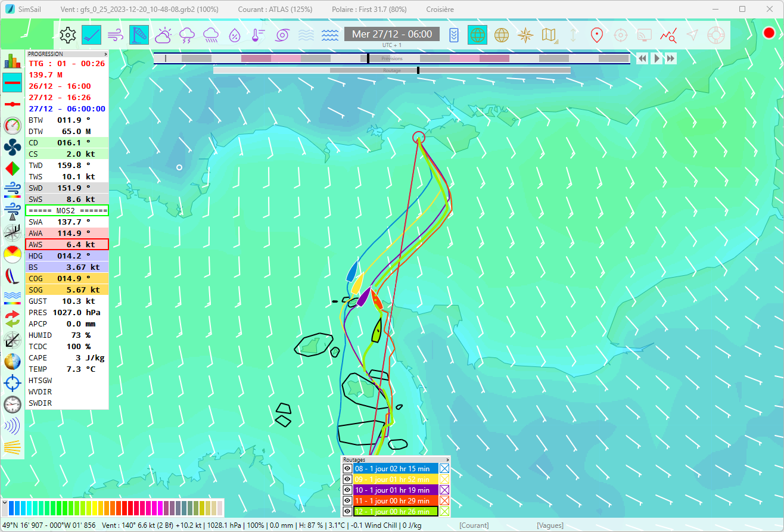This screenshot has height=532, width=784.
Task: Click the Prévisions timeline slider bar
Action: (391, 58)
